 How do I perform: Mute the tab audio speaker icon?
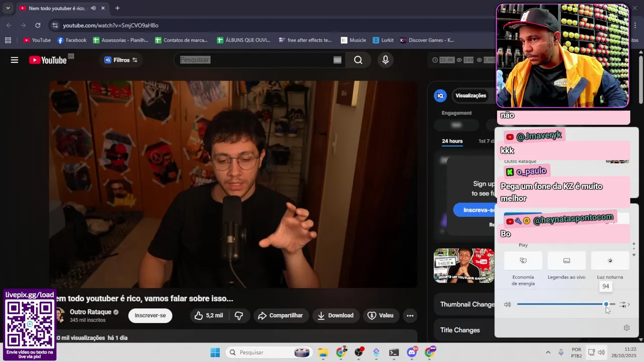point(93,8)
